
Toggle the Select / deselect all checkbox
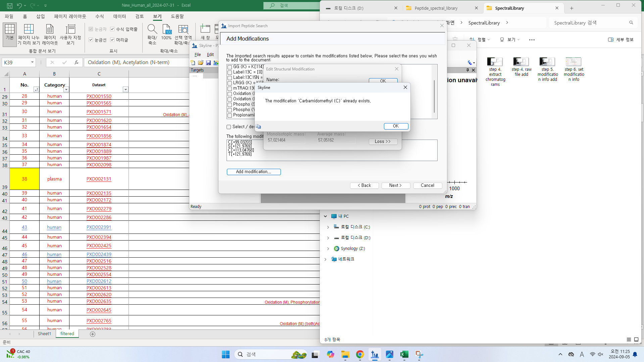229,127
